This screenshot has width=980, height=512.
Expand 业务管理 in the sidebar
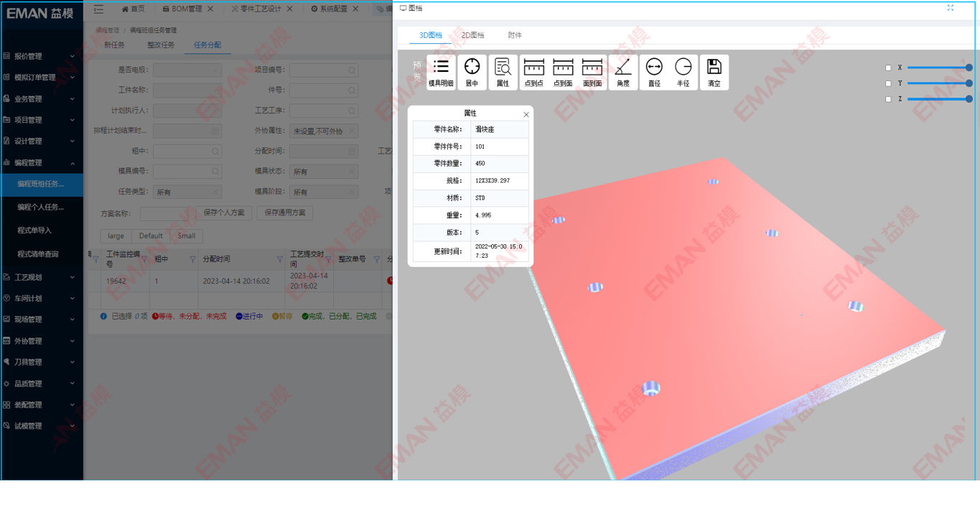[42, 99]
